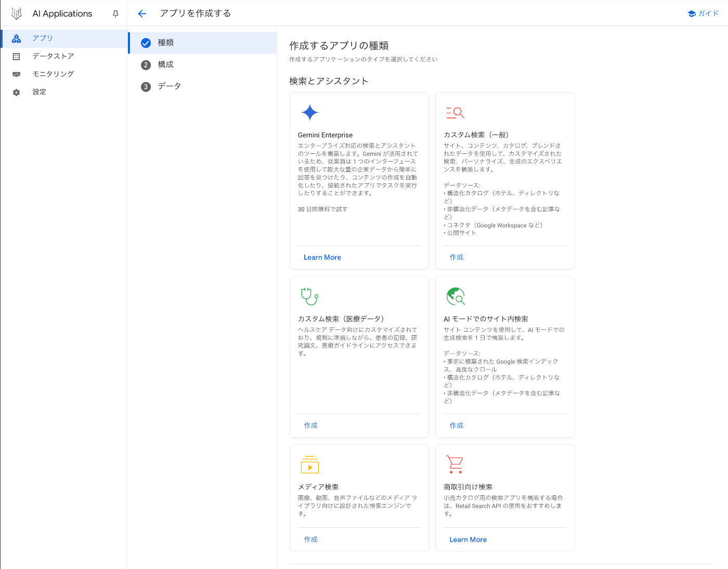Viewport: 728px width, 569px height.
Task: Click the カスタム検索（一般）card title
Action: (476, 135)
